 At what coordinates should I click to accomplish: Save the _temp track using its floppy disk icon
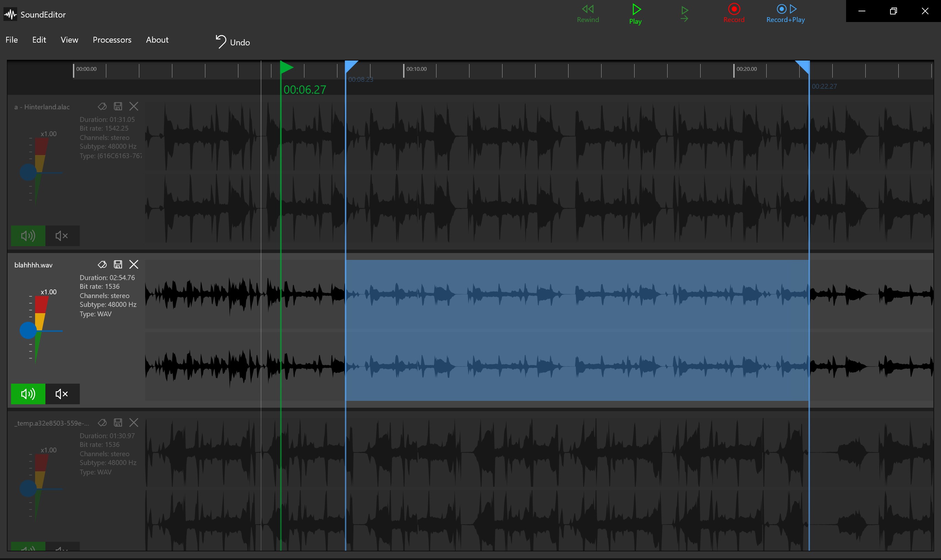click(118, 422)
